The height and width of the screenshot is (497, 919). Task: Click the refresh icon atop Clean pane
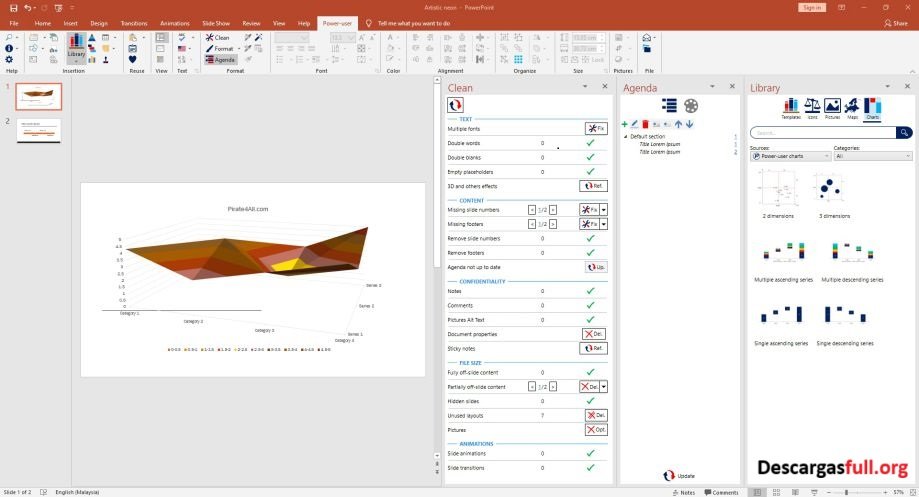[x=455, y=105]
